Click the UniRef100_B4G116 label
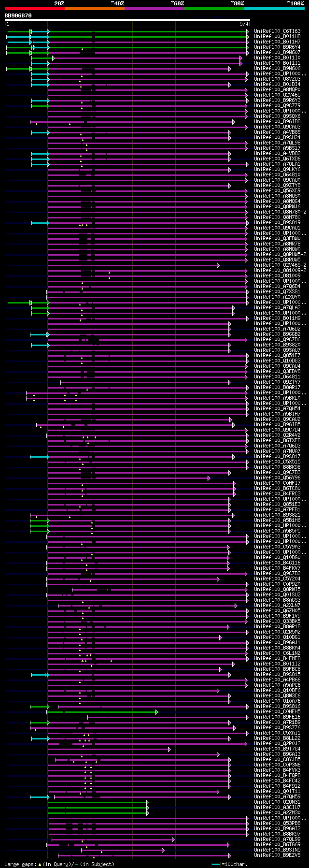This screenshot has width=309, height=868. 277,563
